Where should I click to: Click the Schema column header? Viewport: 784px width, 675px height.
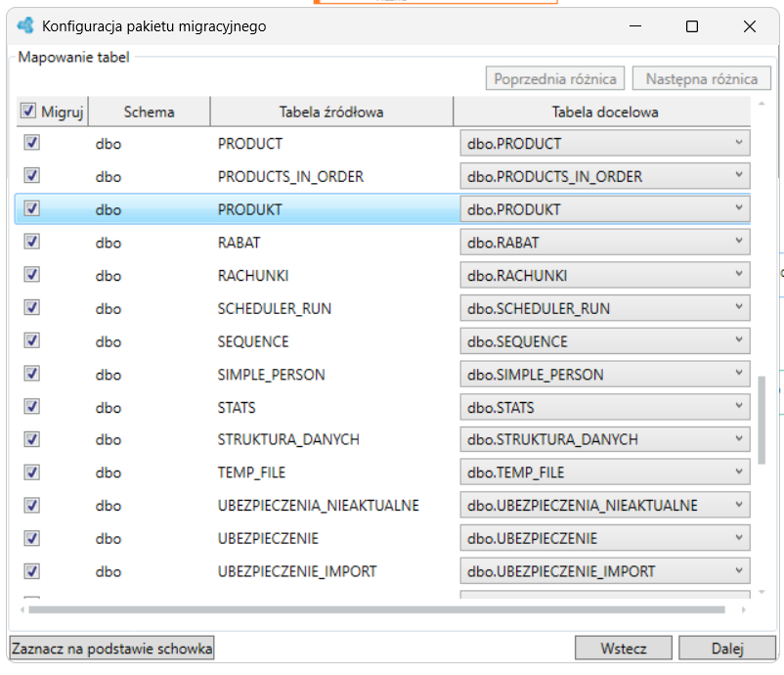(x=149, y=112)
